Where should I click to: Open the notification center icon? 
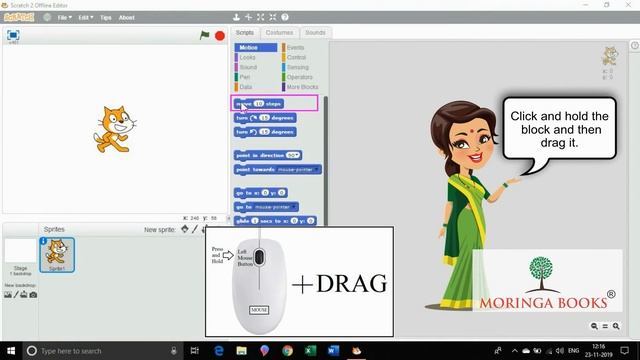tap(624, 351)
